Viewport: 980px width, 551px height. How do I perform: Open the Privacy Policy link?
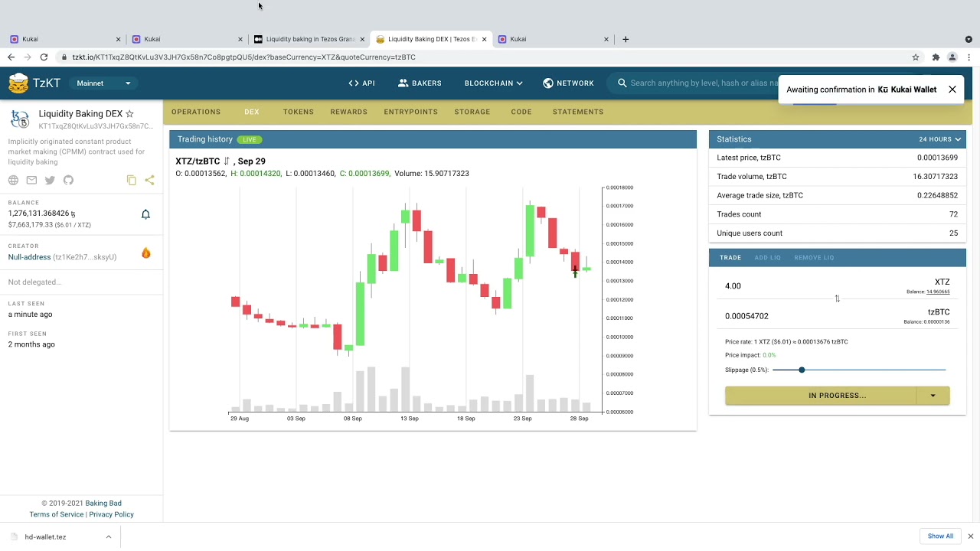pyautogui.click(x=111, y=514)
